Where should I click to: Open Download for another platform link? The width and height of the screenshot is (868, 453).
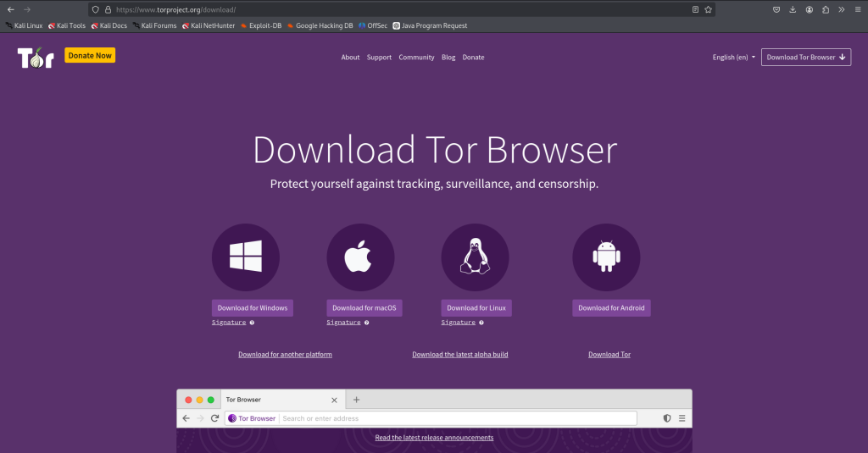(x=285, y=355)
